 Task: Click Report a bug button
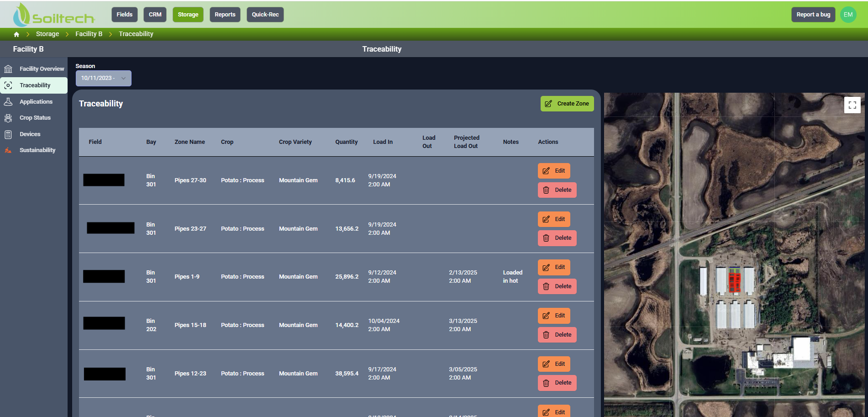coord(813,15)
